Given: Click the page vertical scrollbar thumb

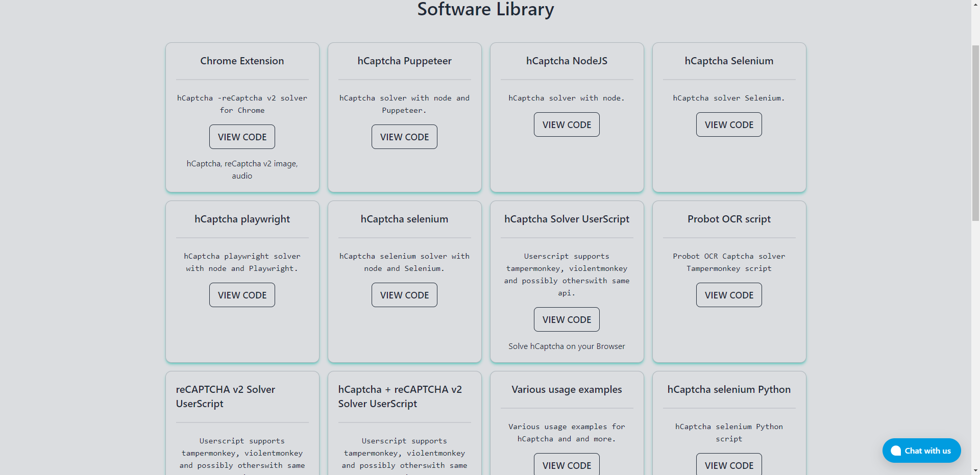Looking at the screenshot, I should point(975,133).
